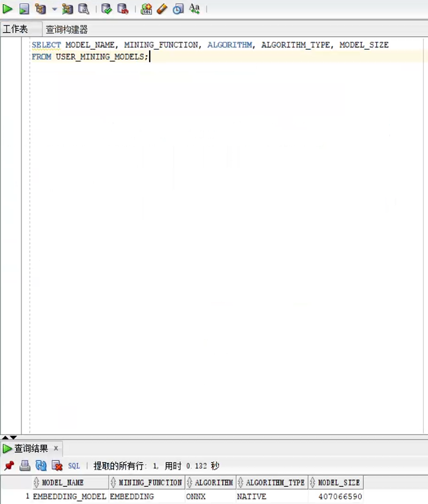
Task: Commit changes with the green checkmark database icon
Action: [x=106, y=9]
